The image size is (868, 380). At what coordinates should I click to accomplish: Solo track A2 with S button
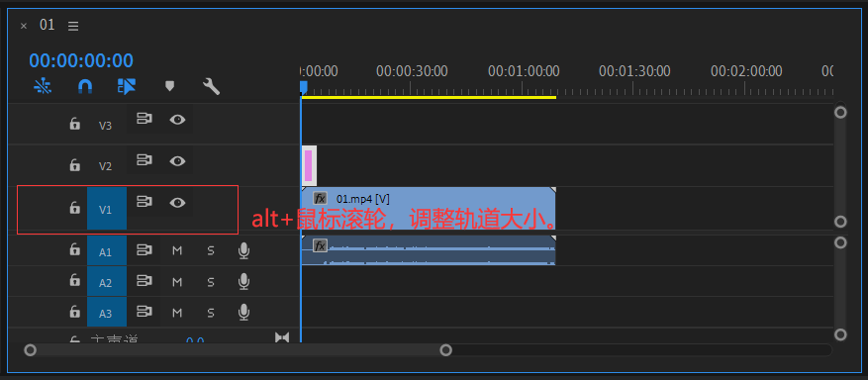(x=211, y=282)
